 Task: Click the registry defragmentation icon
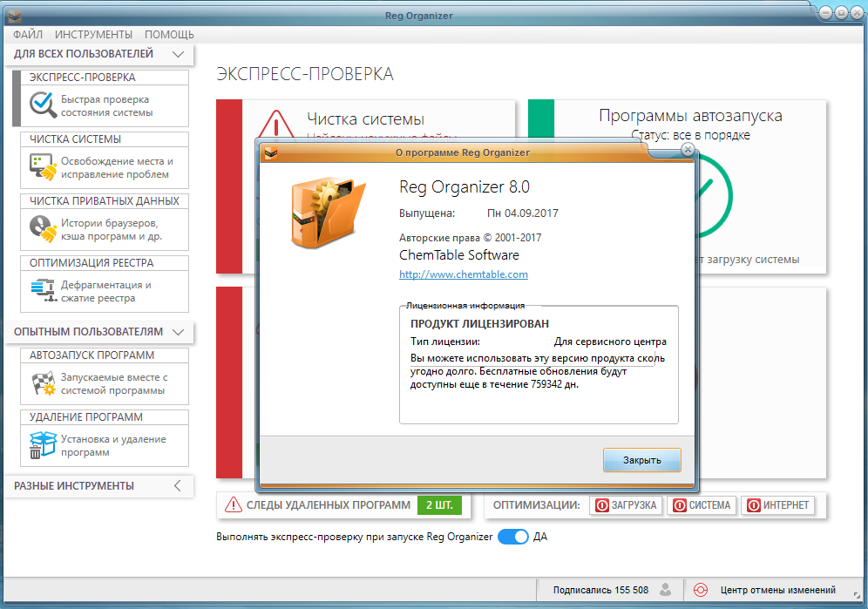click(44, 291)
